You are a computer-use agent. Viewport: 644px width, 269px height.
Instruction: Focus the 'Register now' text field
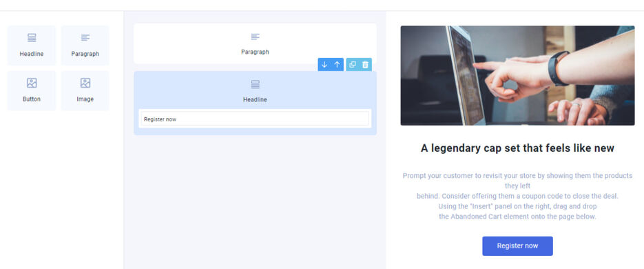click(x=255, y=119)
